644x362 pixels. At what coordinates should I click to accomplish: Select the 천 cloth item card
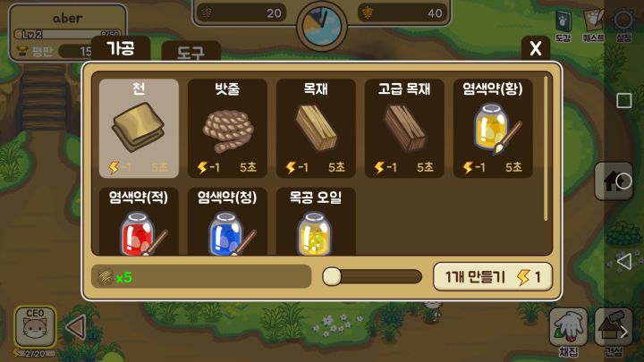[x=139, y=129]
